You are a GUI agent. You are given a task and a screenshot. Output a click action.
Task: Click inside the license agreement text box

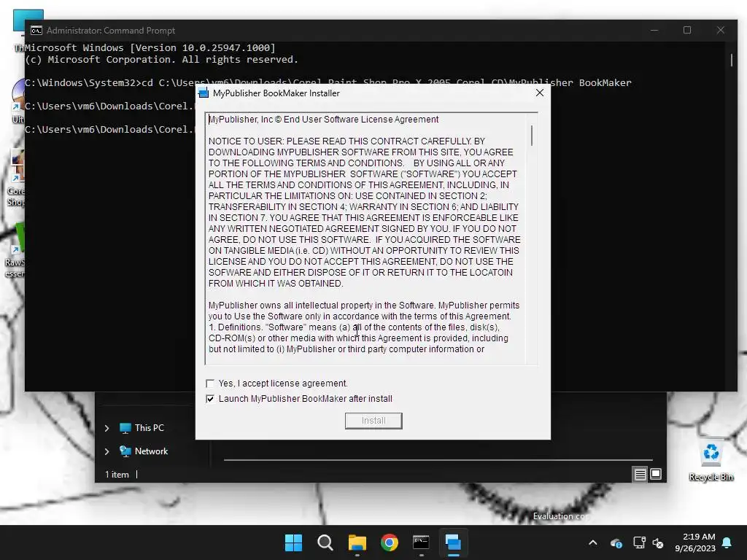367,238
